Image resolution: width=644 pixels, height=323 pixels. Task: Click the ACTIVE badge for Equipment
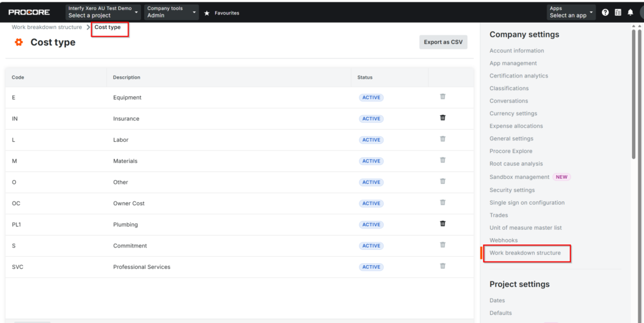371,98
